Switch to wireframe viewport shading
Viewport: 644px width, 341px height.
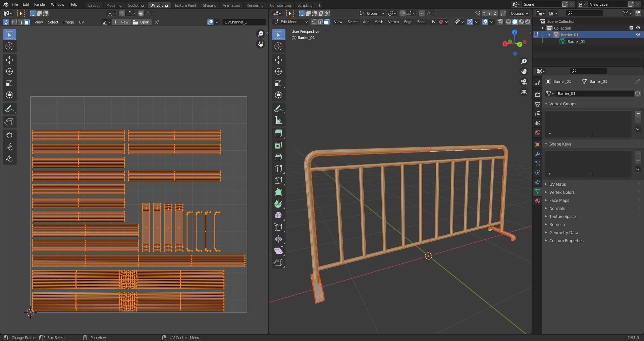[508, 22]
